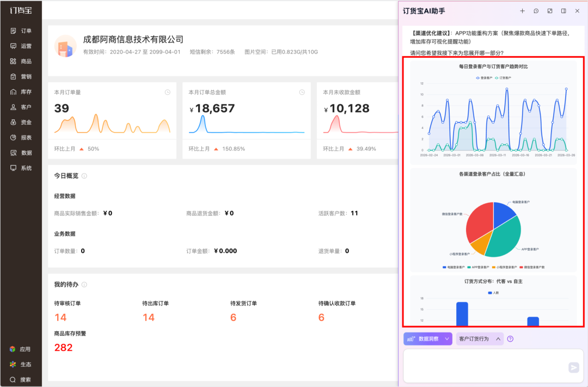This screenshot has width=588, height=387.
Task: Open the 商品库存预警 count 282
Action: (63, 348)
